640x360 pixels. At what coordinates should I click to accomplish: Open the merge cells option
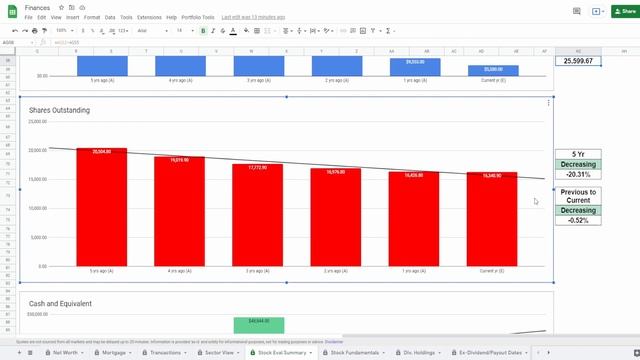267,31
